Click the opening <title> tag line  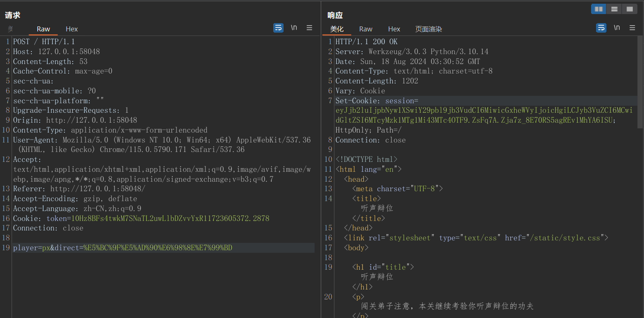pos(366,199)
